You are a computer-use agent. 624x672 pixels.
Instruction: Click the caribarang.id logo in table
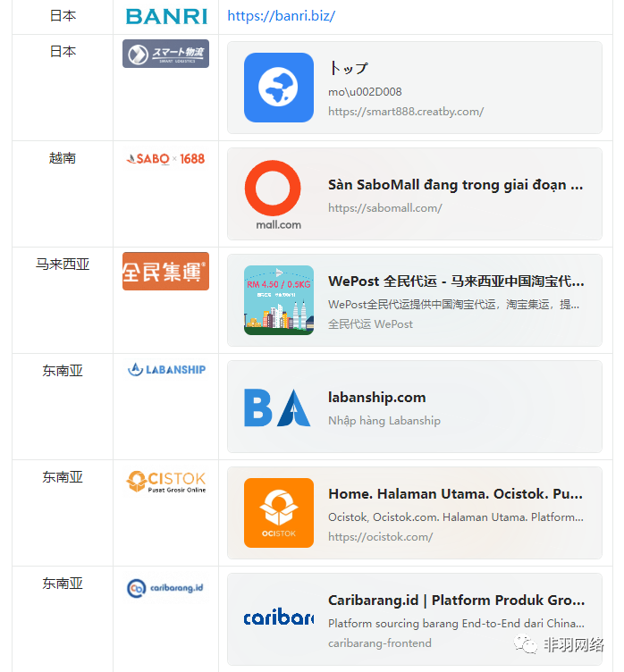pyautogui.click(x=165, y=588)
